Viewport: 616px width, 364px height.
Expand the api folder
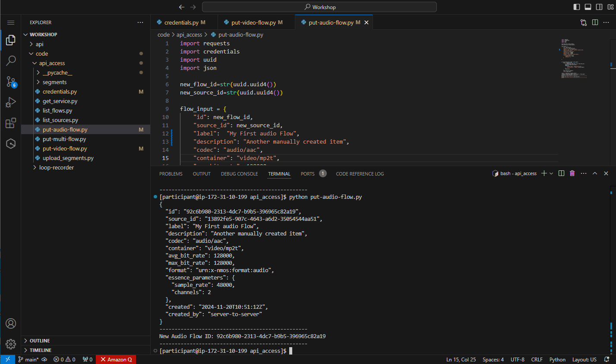click(x=86, y=44)
